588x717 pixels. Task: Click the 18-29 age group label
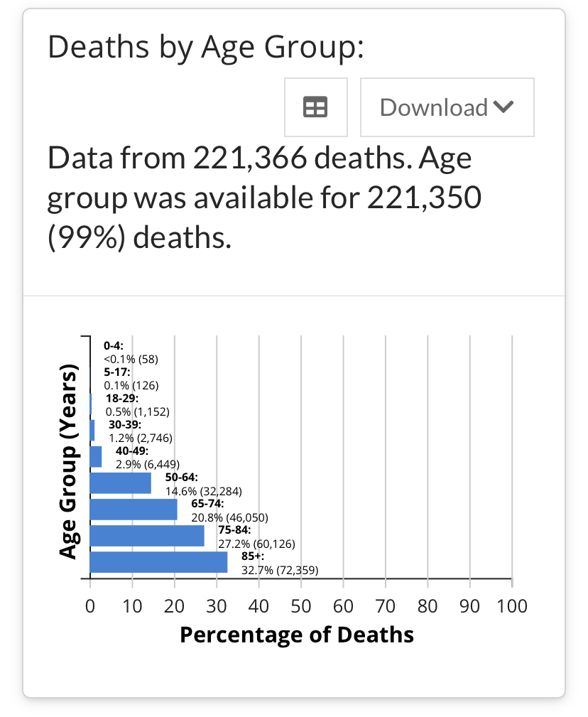122,398
